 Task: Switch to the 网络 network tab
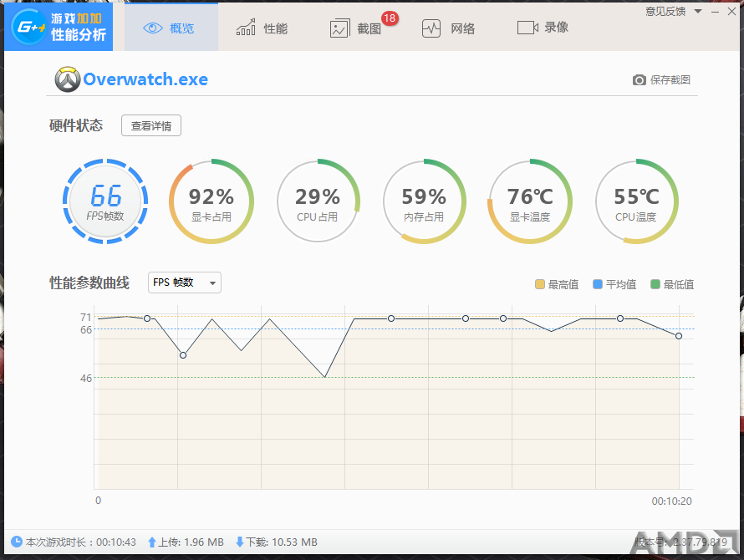[448, 28]
